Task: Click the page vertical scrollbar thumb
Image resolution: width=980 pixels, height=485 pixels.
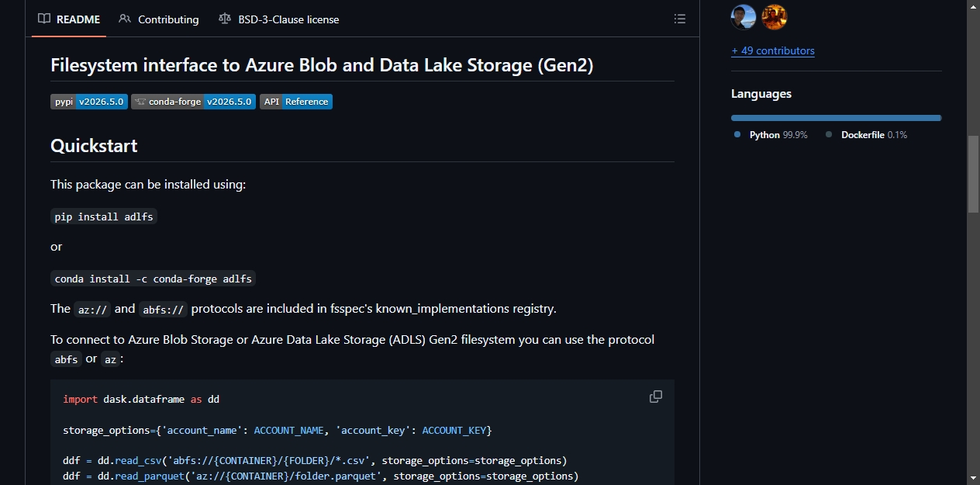Action: coord(973,175)
